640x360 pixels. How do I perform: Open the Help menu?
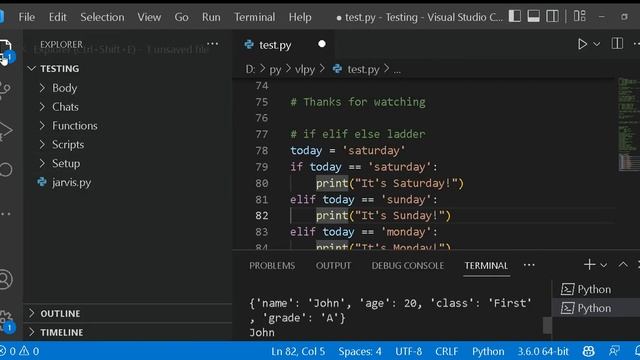300,17
